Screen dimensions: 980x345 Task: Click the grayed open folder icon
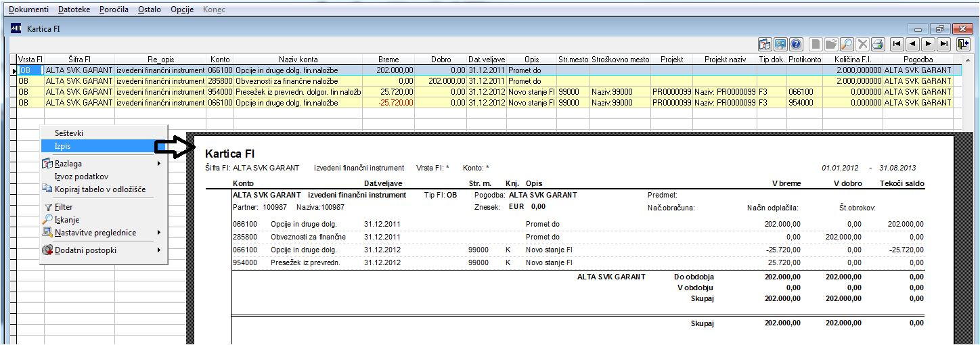pyautogui.click(x=832, y=44)
